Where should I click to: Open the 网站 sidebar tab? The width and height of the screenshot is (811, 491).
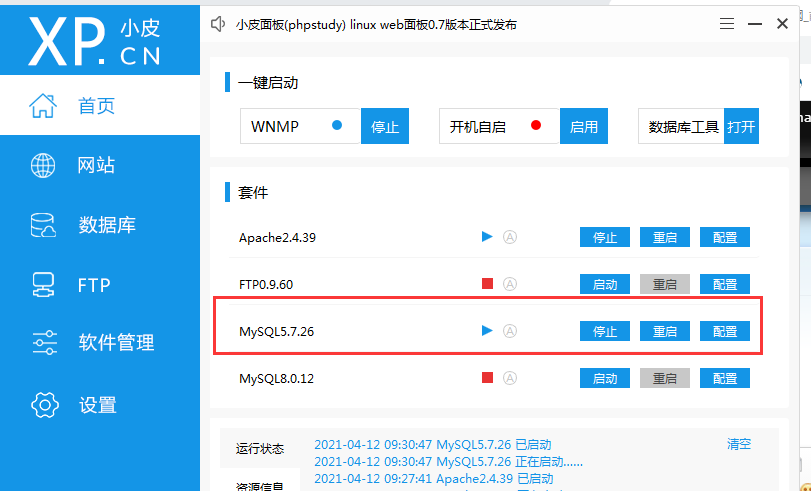(x=100, y=166)
